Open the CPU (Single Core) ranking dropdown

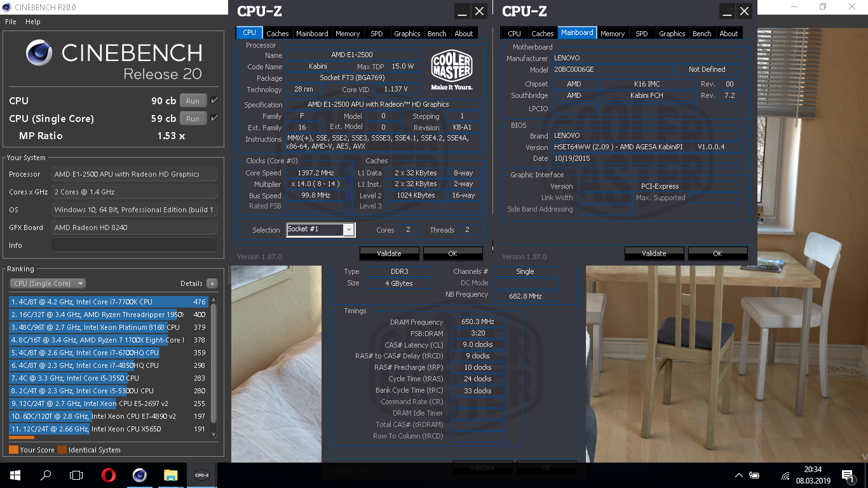[x=47, y=283]
